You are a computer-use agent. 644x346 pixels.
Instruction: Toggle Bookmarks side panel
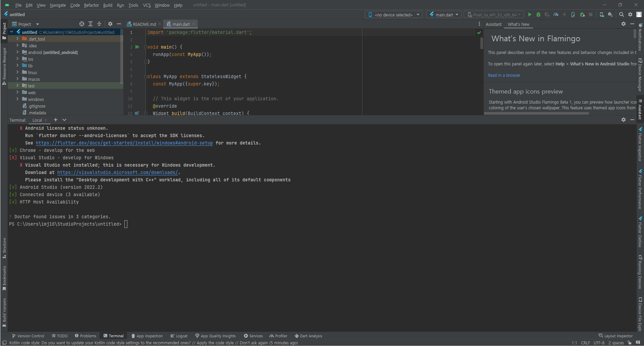tap(4, 278)
